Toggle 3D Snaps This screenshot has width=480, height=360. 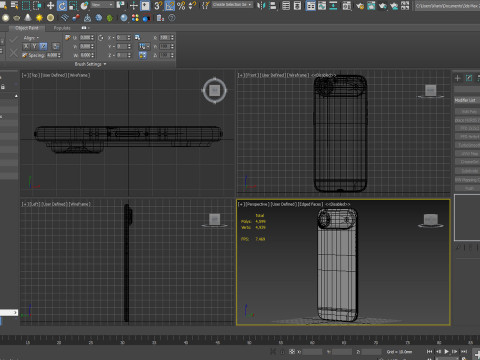tap(158, 5)
